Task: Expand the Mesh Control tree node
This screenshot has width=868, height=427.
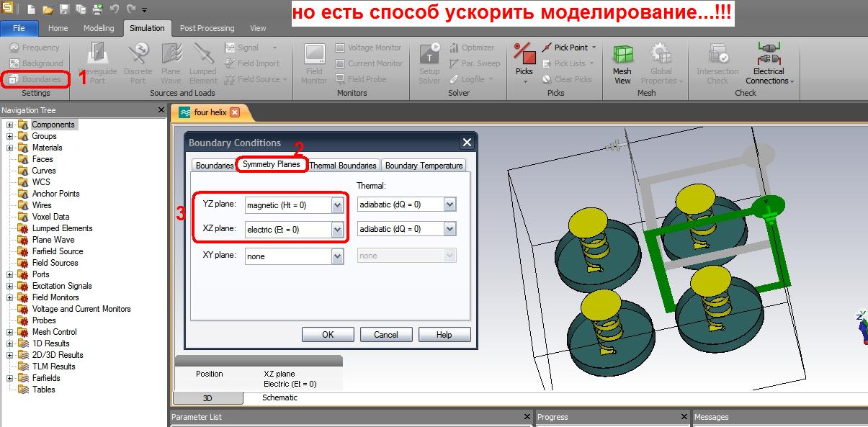Action: click(x=10, y=332)
